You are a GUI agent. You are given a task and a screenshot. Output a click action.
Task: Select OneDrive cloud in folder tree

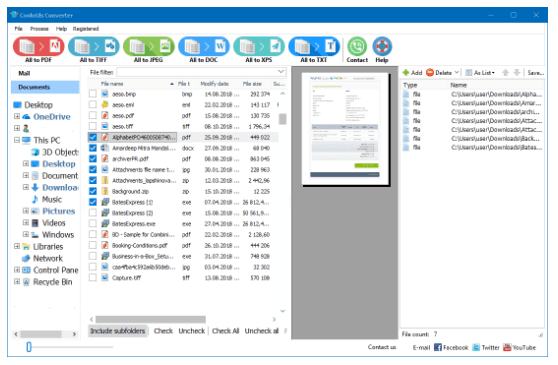click(x=47, y=117)
